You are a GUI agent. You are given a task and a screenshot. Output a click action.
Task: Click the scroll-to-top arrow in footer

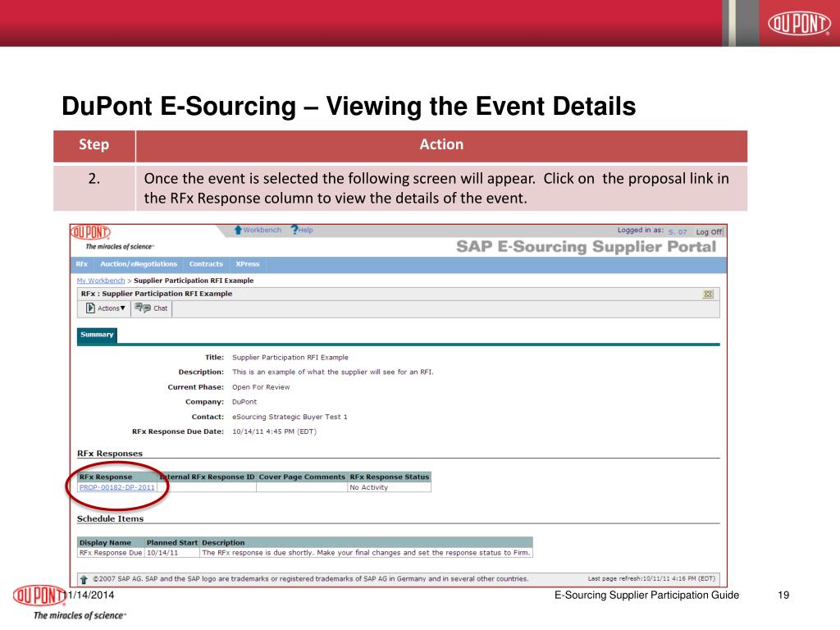pos(84,579)
